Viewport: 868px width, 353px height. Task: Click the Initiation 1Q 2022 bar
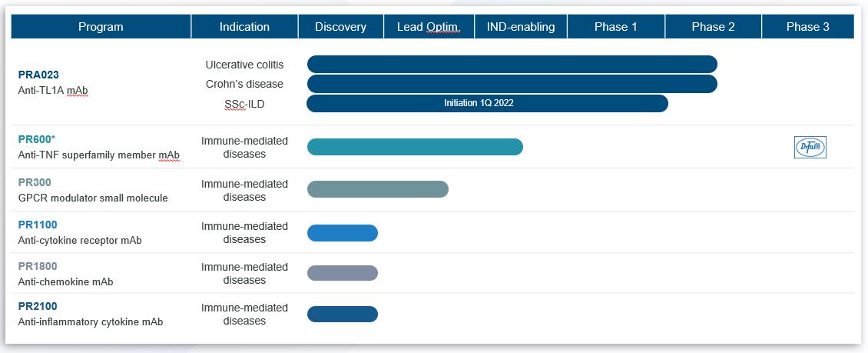coord(487,103)
